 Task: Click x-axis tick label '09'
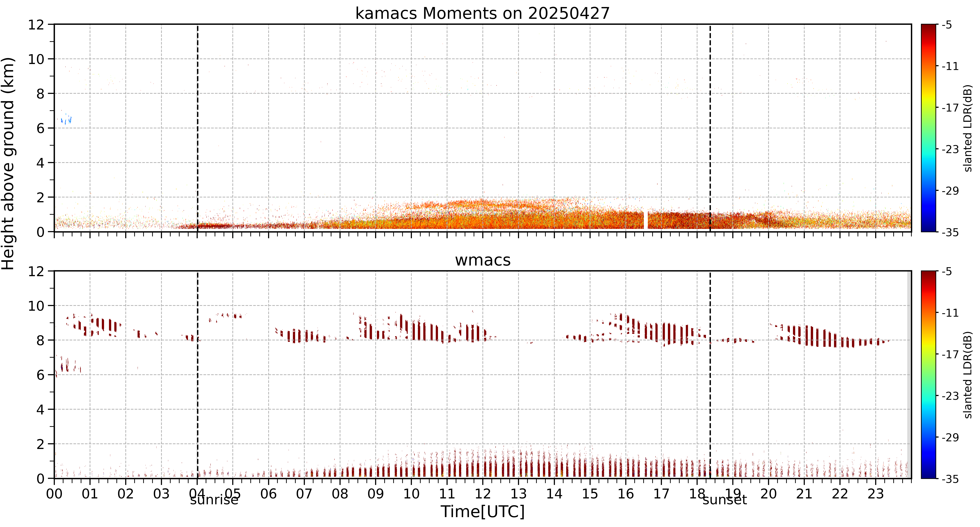click(376, 494)
